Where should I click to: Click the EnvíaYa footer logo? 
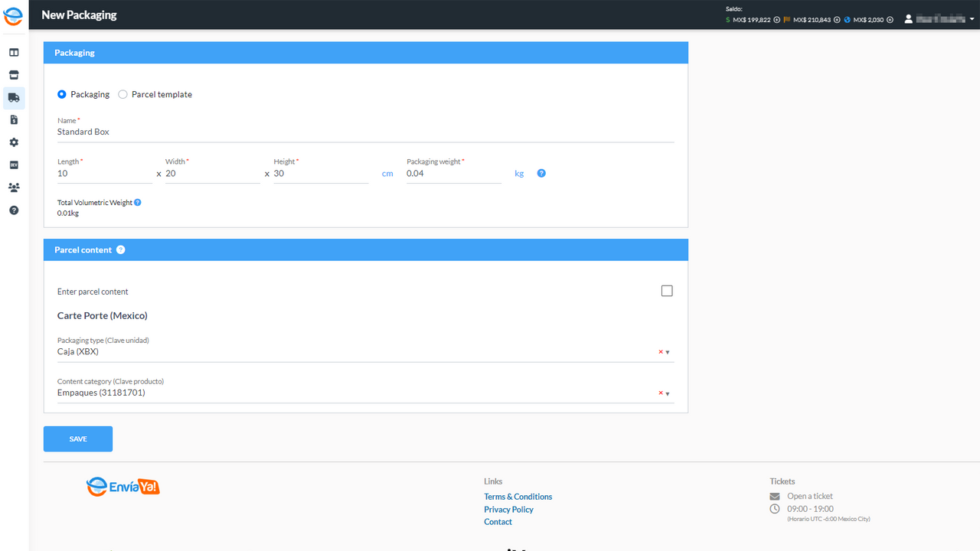tap(123, 487)
